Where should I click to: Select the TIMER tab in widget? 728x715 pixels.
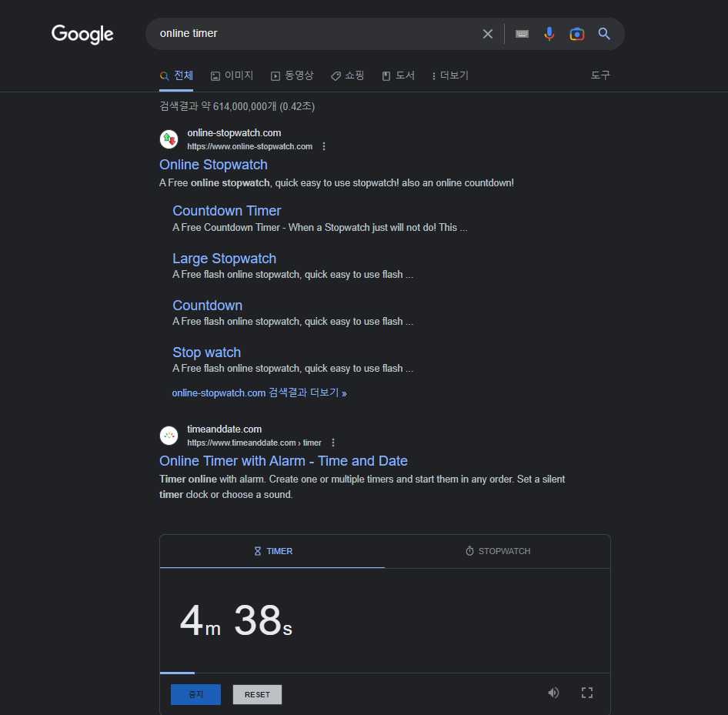point(272,551)
